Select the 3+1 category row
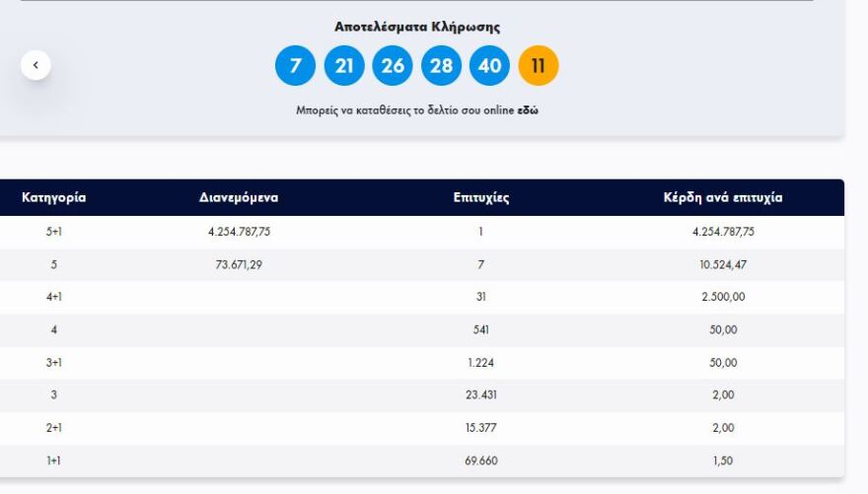Viewport: 868px width, 494px height. pyautogui.click(x=54, y=362)
